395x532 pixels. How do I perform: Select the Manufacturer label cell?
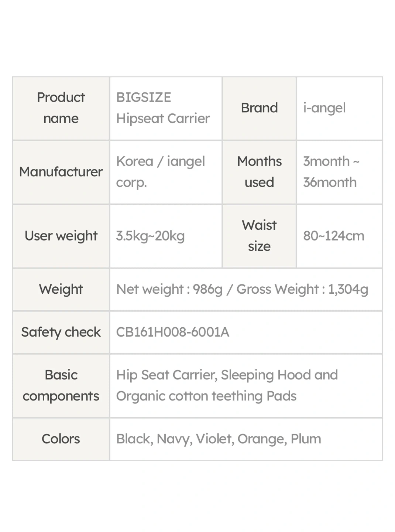tap(61, 172)
